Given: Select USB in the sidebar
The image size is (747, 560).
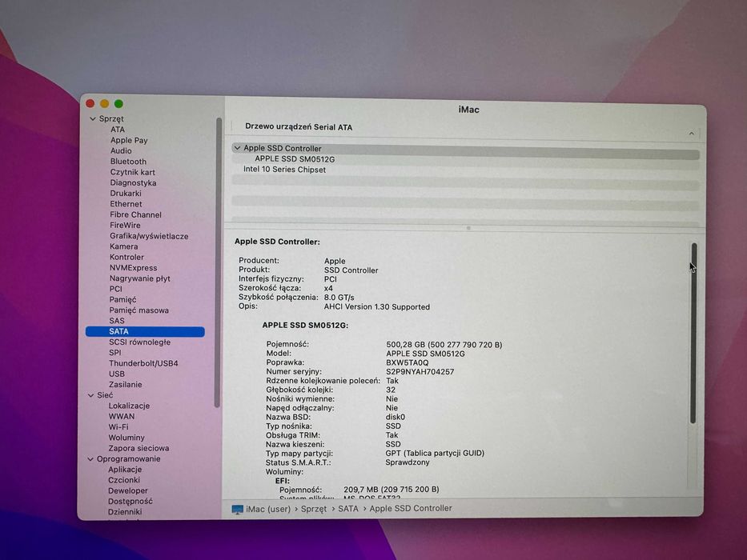Looking at the screenshot, I should [x=116, y=374].
